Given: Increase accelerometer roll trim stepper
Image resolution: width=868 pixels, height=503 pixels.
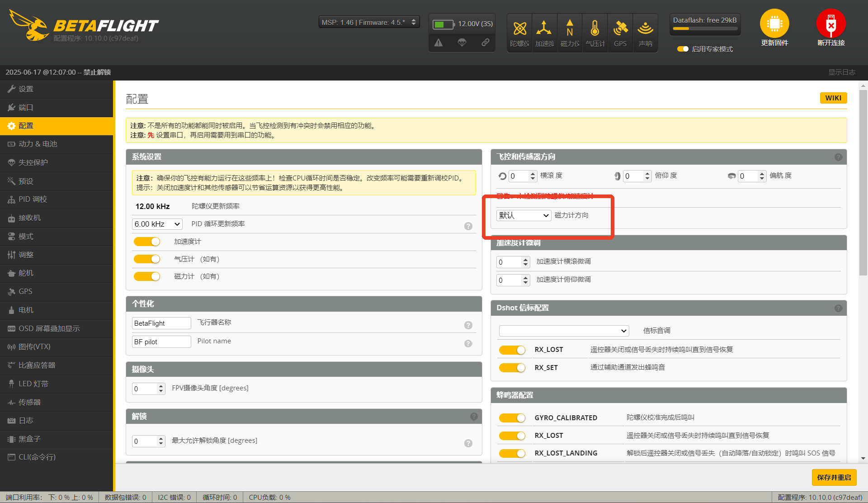Looking at the screenshot, I should [525, 260].
